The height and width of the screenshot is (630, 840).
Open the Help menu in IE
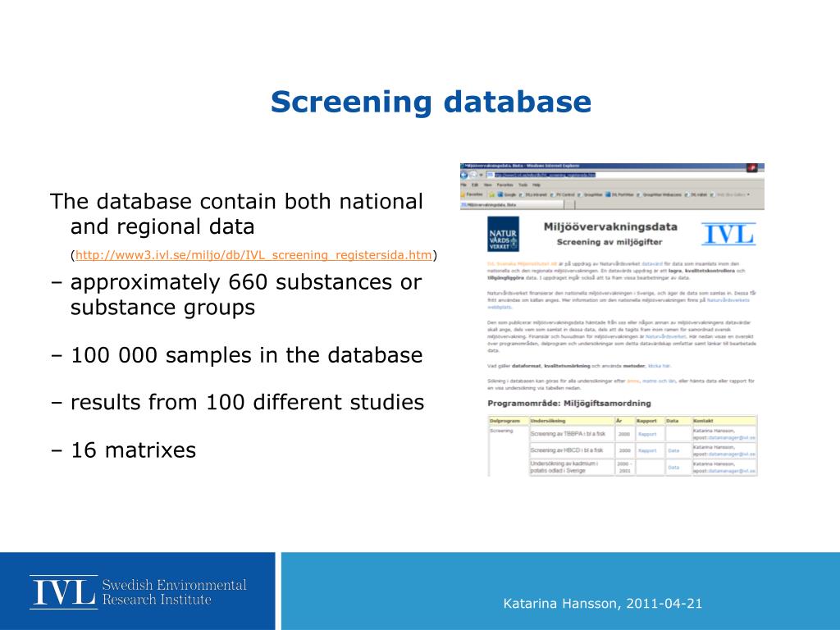tap(536, 185)
